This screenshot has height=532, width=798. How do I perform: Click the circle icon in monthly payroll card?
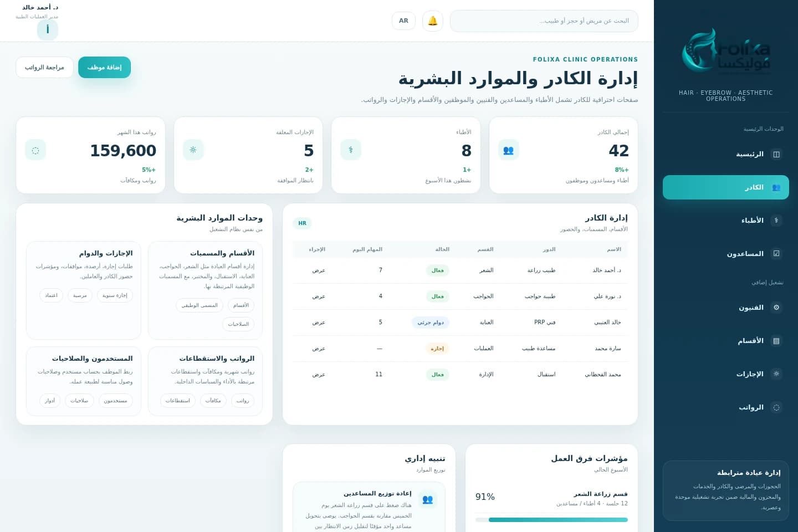[x=35, y=150]
